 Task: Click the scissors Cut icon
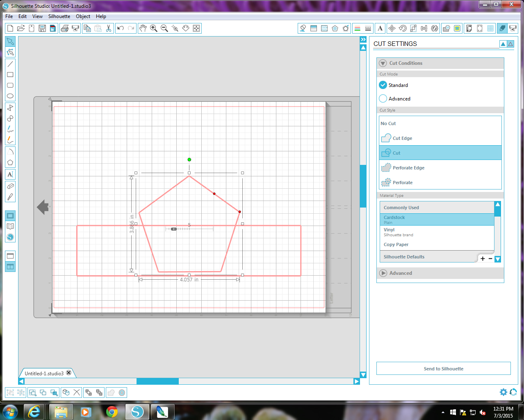point(109,28)
